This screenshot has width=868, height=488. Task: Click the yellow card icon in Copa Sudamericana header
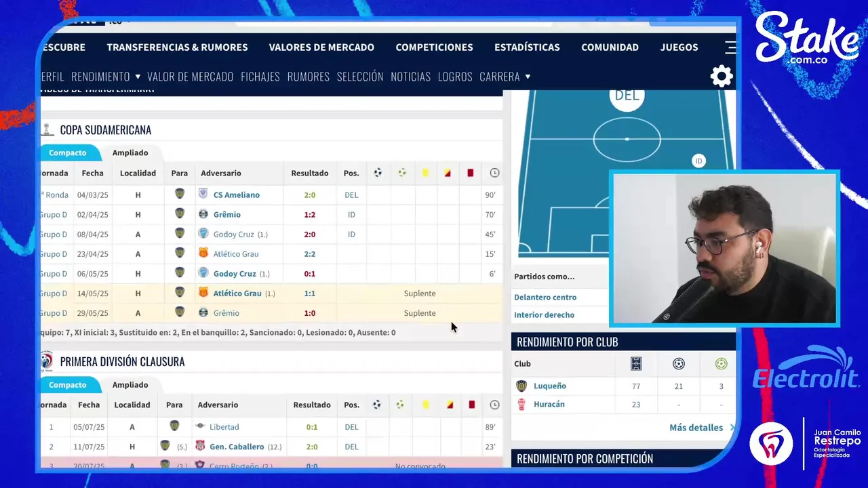click(x=425, y=173)
